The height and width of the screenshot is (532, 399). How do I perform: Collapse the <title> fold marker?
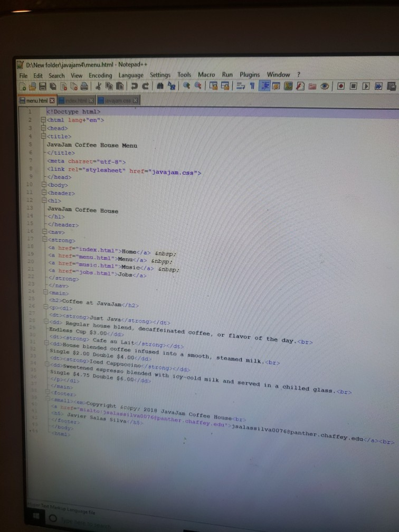pos(43,136)
